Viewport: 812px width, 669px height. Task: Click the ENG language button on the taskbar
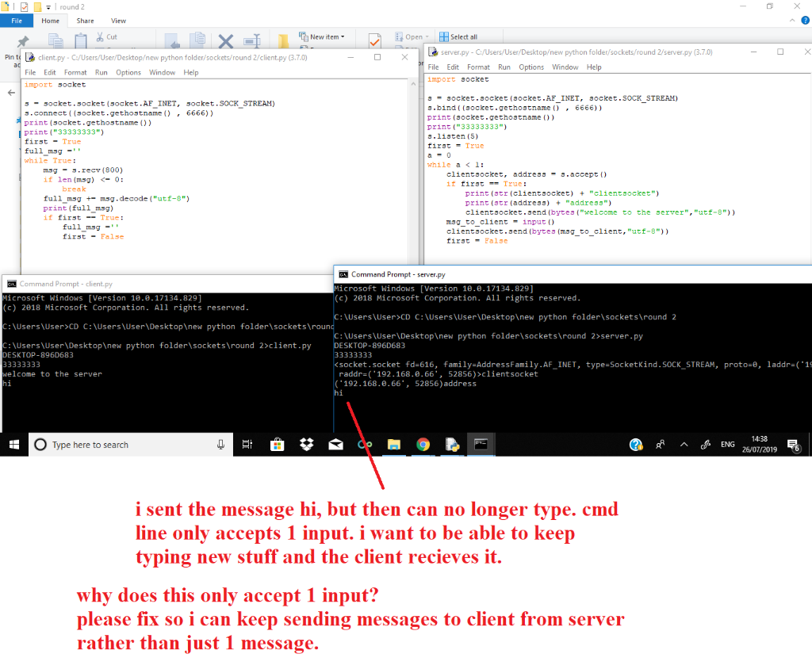[x=727, y=445]
